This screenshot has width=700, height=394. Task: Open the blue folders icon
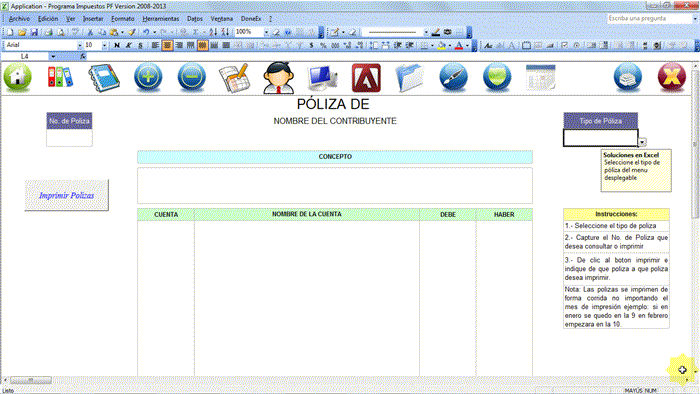(409, 78)
